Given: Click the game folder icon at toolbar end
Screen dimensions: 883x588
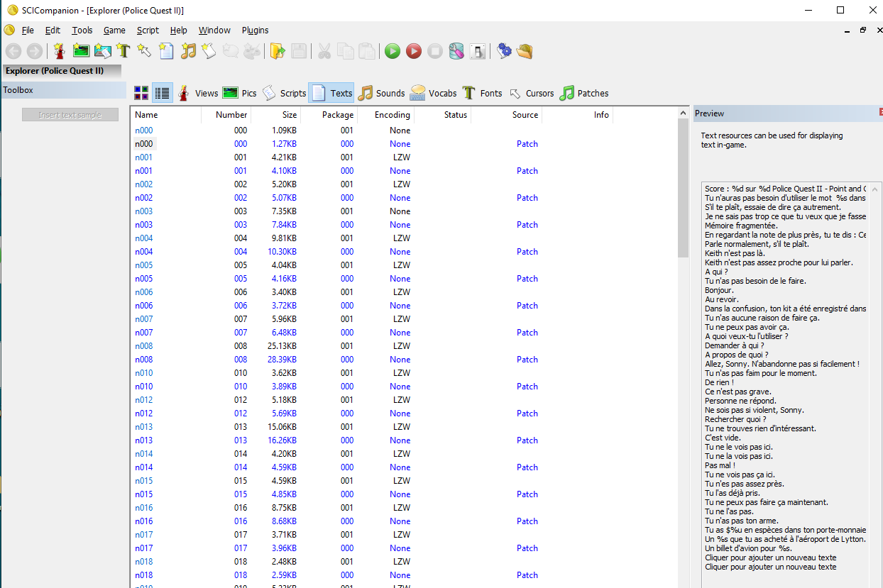Looking at the screenshot, I should [x=525, y=51].
